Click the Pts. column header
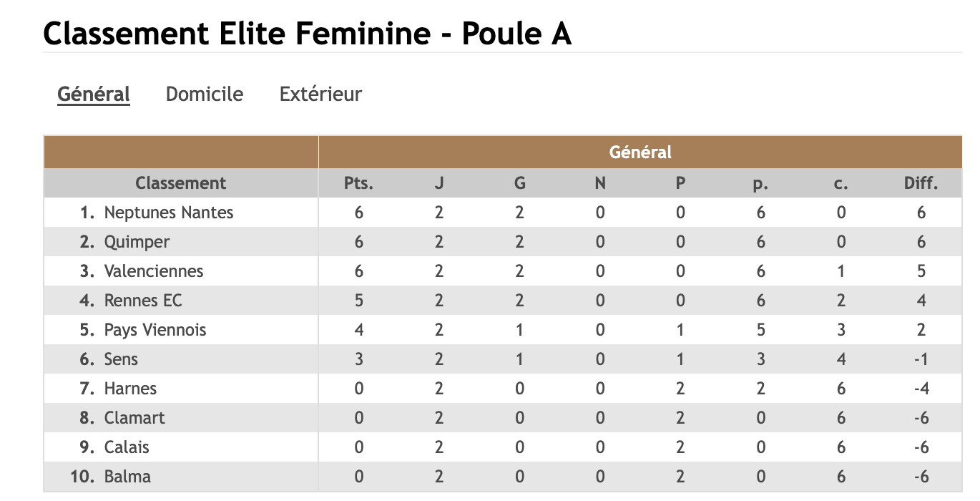This screenshot has height=501, width=980. click(358, 183)
